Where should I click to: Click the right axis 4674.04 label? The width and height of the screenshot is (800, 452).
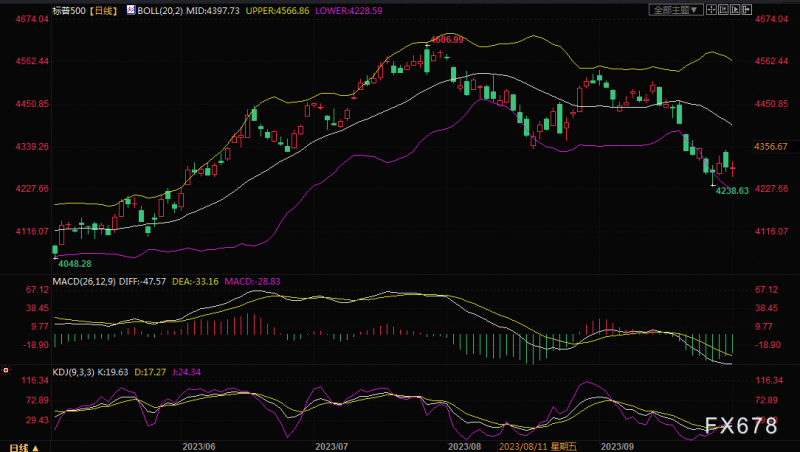click(x=771, y=19)
